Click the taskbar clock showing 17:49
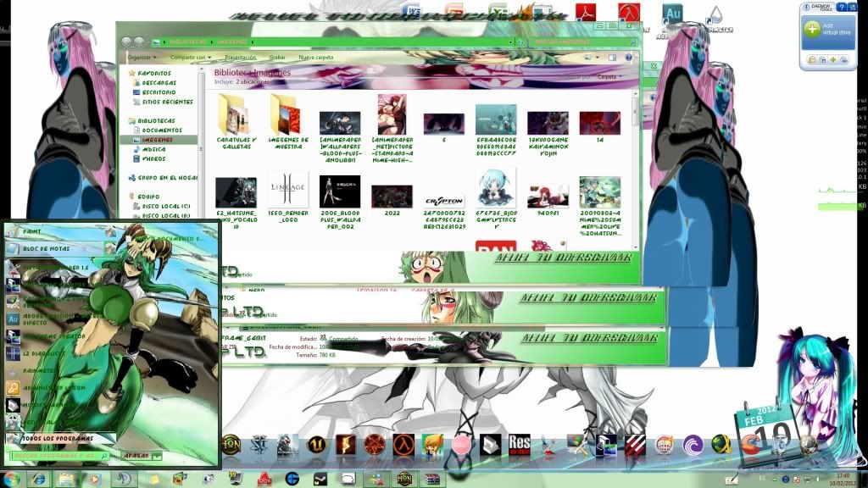This screenshot has height=488, width=868. [x=843, y=480]
